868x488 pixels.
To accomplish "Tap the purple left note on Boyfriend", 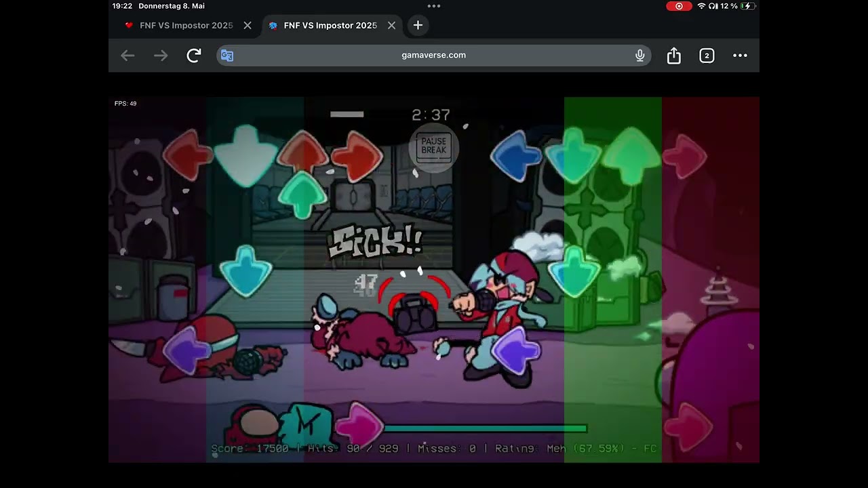I will click(516, 350).
